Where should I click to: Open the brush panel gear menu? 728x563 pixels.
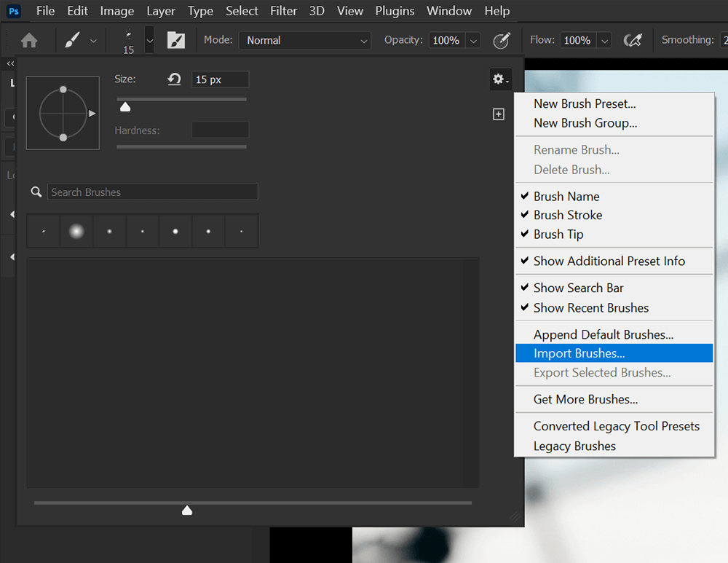[501, 79]
